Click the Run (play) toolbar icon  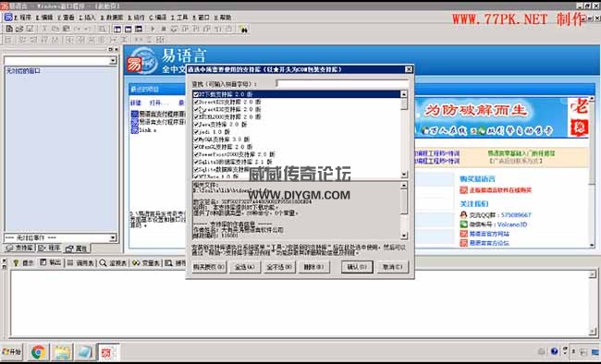pos(153,30)
